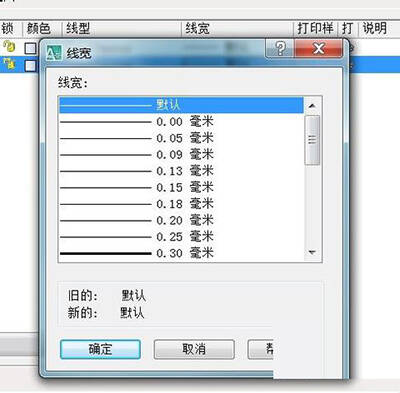Click the 取消 button

click(194, 349)
